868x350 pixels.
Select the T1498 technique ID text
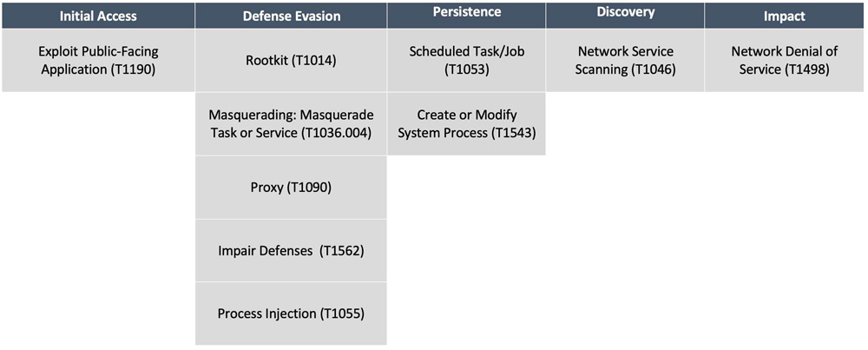pyautogui.click(x=806, y=69)
